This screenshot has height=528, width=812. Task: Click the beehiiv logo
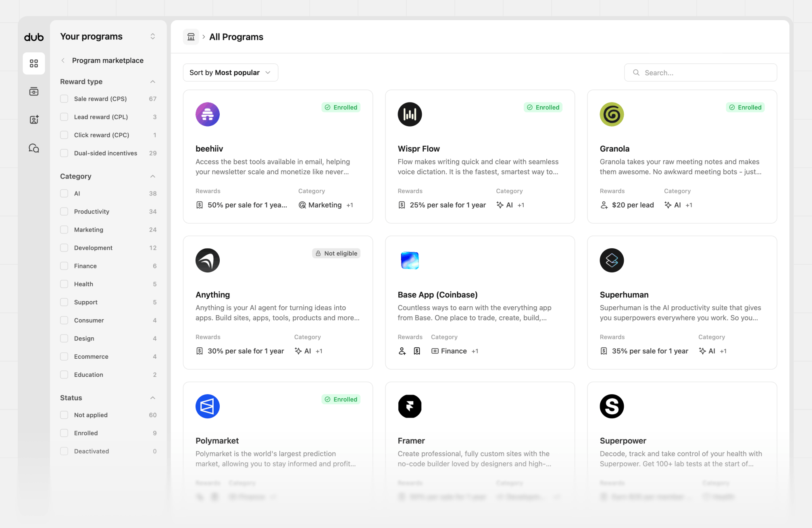[208, 114]
